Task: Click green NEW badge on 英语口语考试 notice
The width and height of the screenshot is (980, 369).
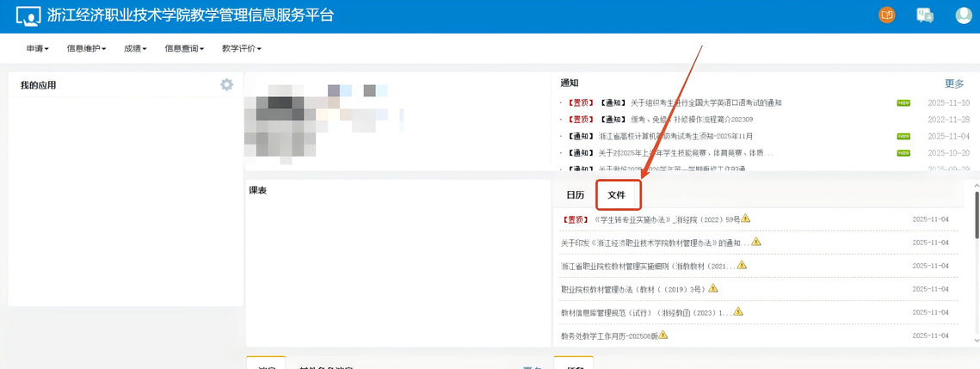Action: pos(903,103)
